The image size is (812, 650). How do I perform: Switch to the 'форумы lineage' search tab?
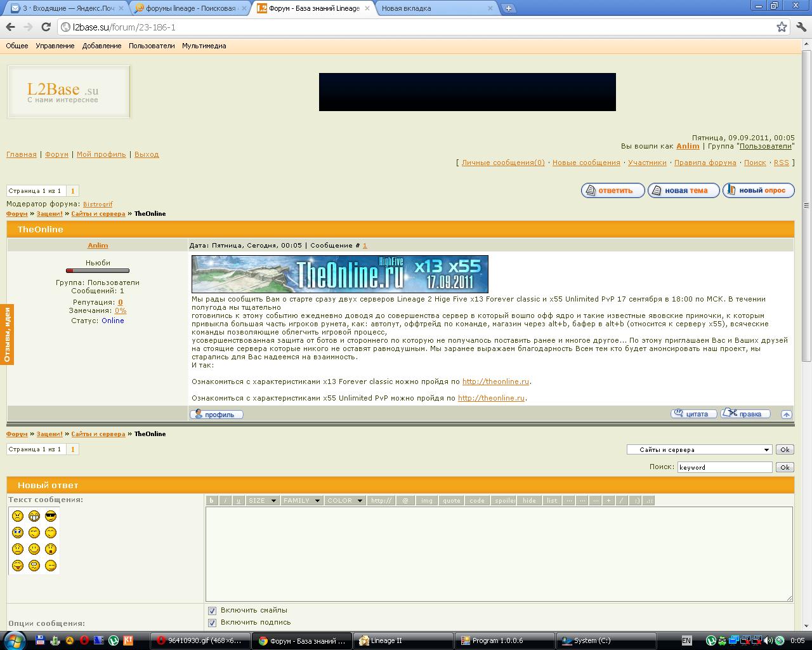pyautogui.click(x=190, y=8)
